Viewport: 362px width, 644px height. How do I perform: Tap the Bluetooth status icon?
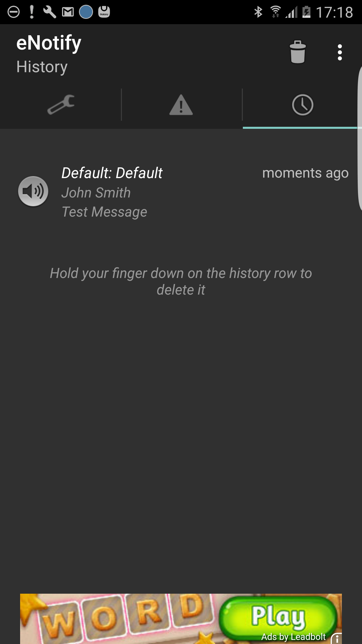coord(258,12)
